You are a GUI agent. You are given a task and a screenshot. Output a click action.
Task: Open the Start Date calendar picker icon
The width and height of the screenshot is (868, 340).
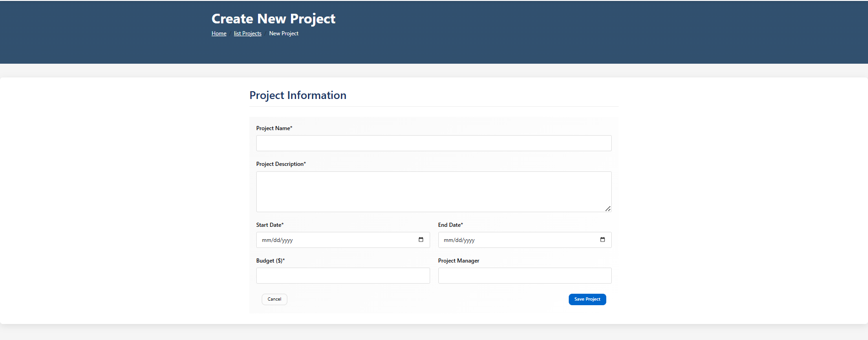tap(421, 240)
